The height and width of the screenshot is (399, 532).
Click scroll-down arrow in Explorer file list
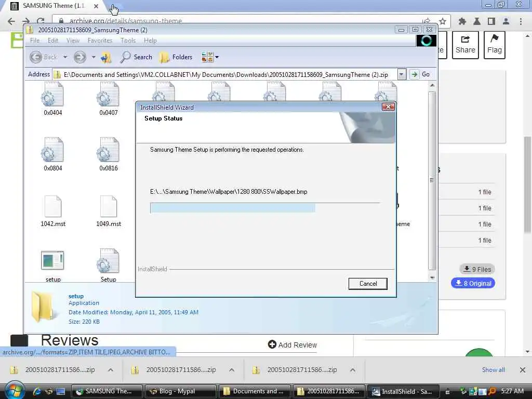(432, 277)
